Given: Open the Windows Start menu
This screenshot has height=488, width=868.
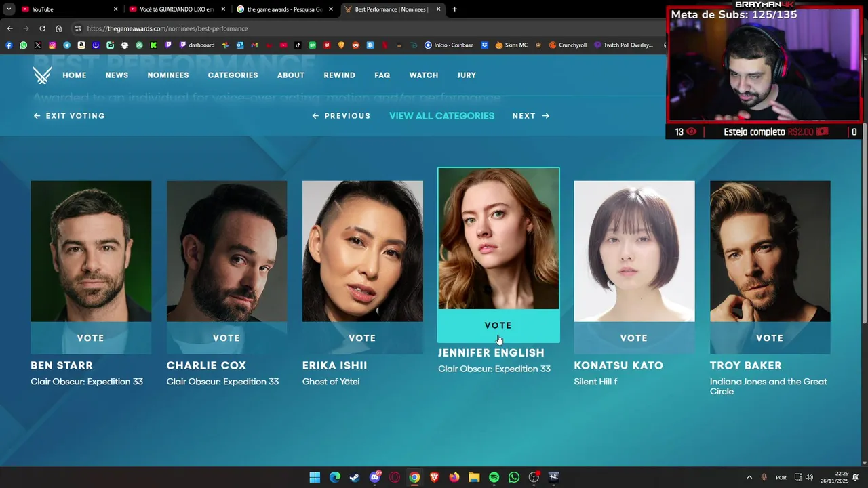Looking at the screenshot, I should click(x=315, y=477).
